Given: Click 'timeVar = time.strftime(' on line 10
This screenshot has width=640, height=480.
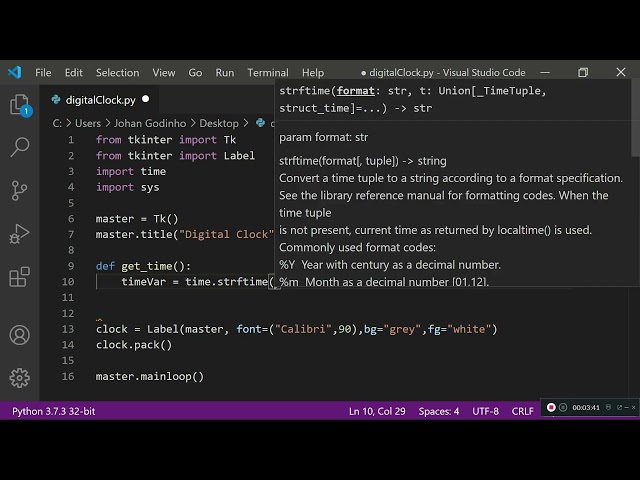Looking at the screenshot, I should click(198, 282).
